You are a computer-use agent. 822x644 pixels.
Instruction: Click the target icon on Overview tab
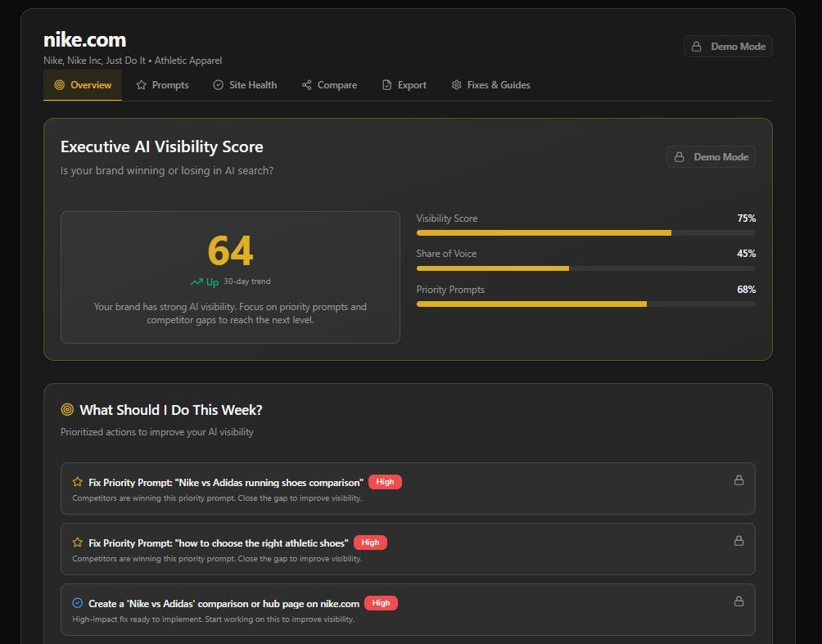(60, 85)
